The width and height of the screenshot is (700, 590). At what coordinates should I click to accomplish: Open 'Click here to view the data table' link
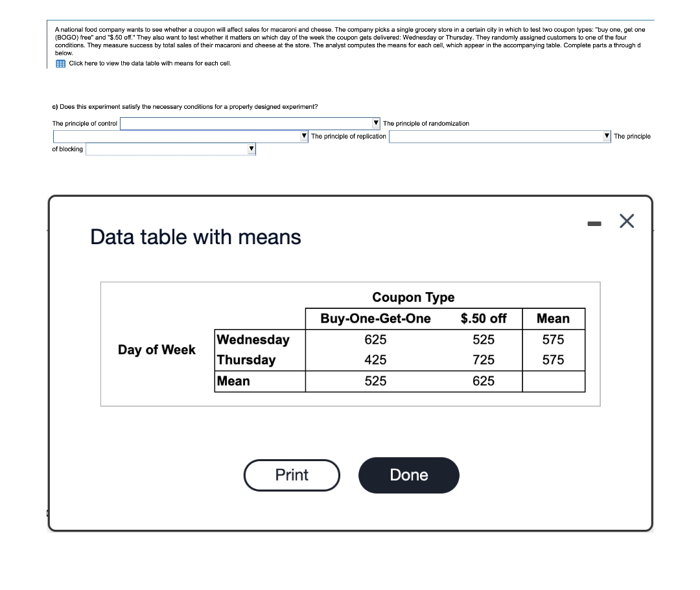(x=150, y=63)
